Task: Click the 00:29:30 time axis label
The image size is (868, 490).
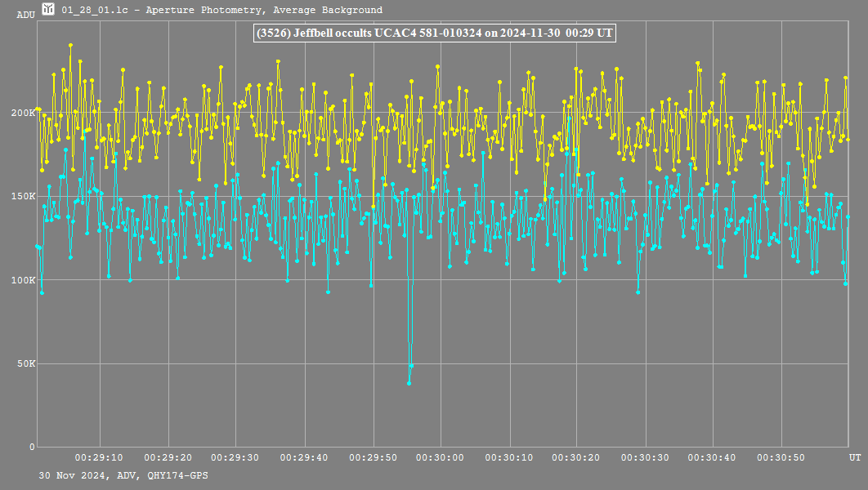Action: coord(235,458)
